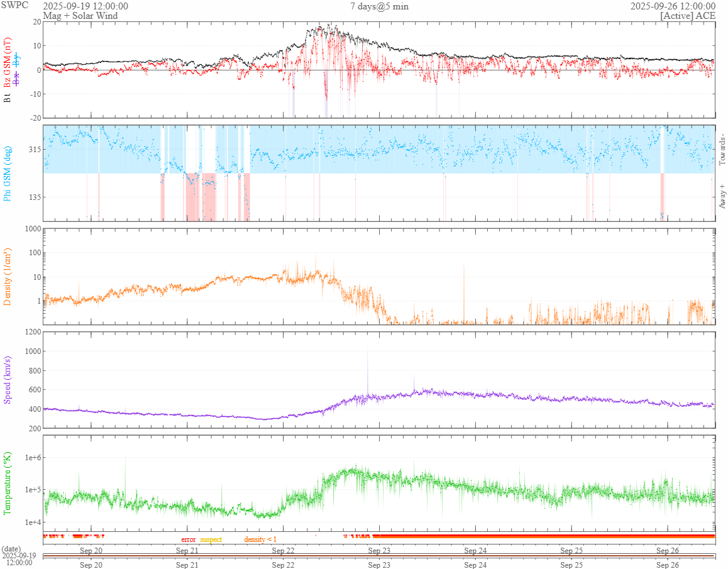Click the 7 days@5 min time span label
728x569 pixels.
pos(379,6)
